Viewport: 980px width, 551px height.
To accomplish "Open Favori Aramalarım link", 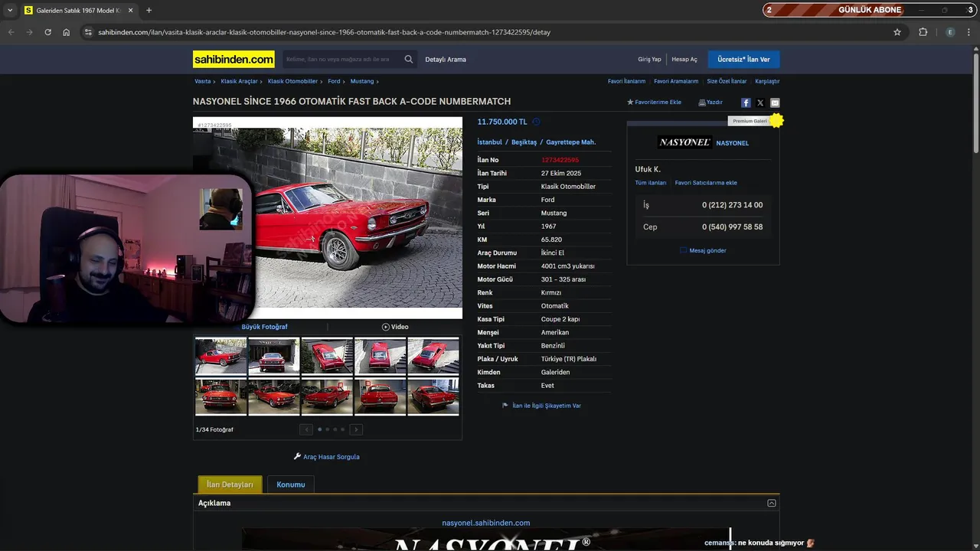I will tap(676, 81).
